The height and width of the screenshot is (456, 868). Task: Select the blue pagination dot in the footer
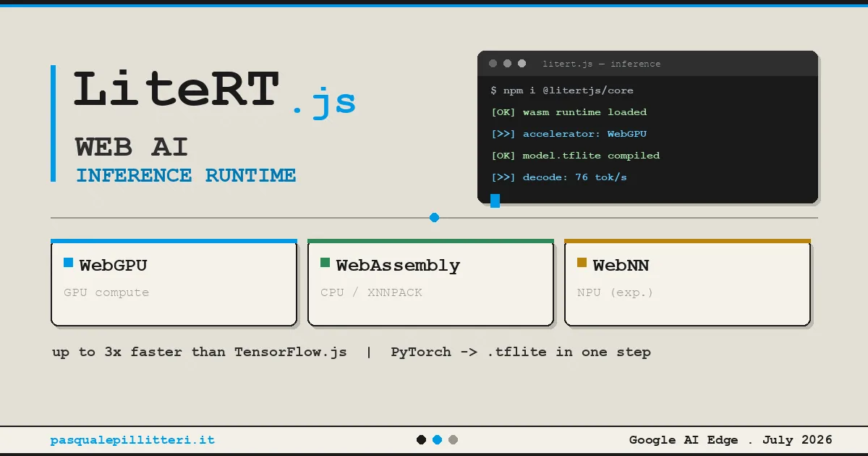click(x=437, y=439)
